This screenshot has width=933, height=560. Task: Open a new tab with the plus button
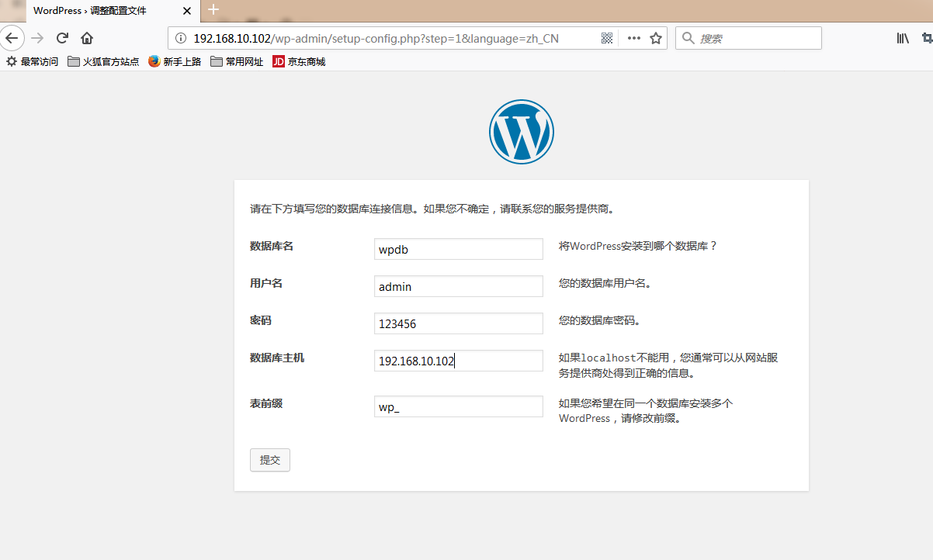pos(213,10)
